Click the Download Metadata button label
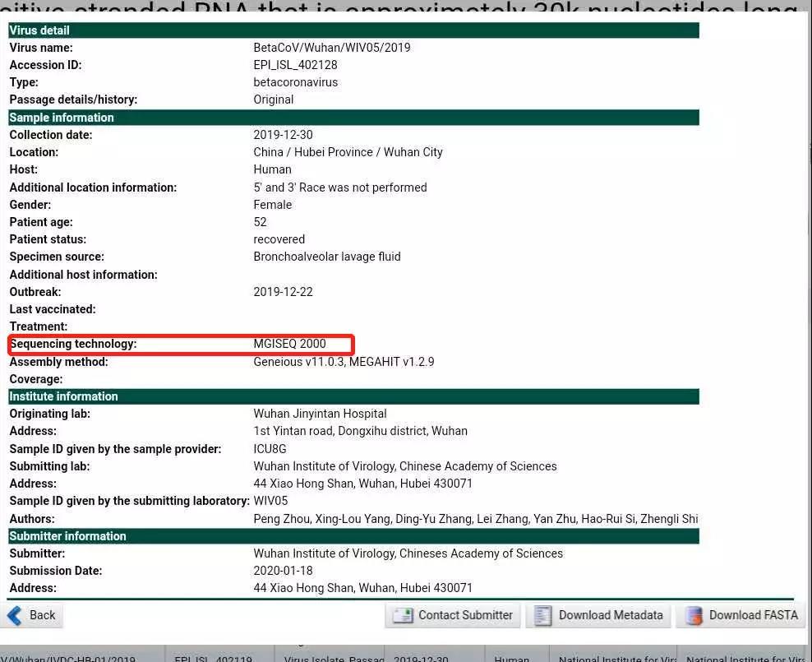The height and width of the screenshot is (662, 812). pyautogui.click(x=611, y=615)
